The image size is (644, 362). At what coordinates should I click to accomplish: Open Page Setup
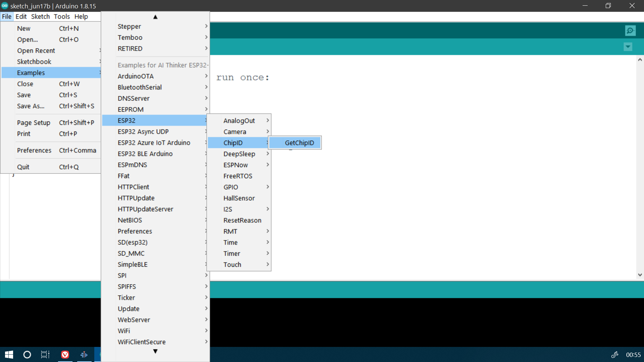click(51, 122)
